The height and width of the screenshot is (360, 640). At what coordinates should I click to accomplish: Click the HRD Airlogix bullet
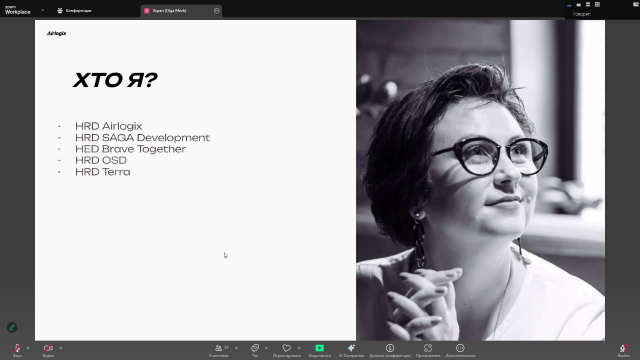[109, 126]
